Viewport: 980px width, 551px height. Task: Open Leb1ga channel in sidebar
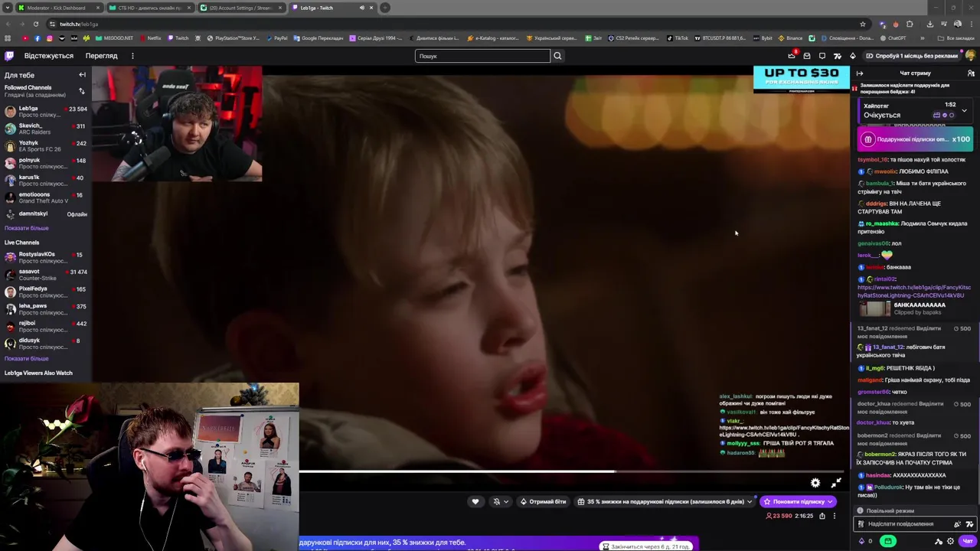pyautogui.click(x=45, y=112)
